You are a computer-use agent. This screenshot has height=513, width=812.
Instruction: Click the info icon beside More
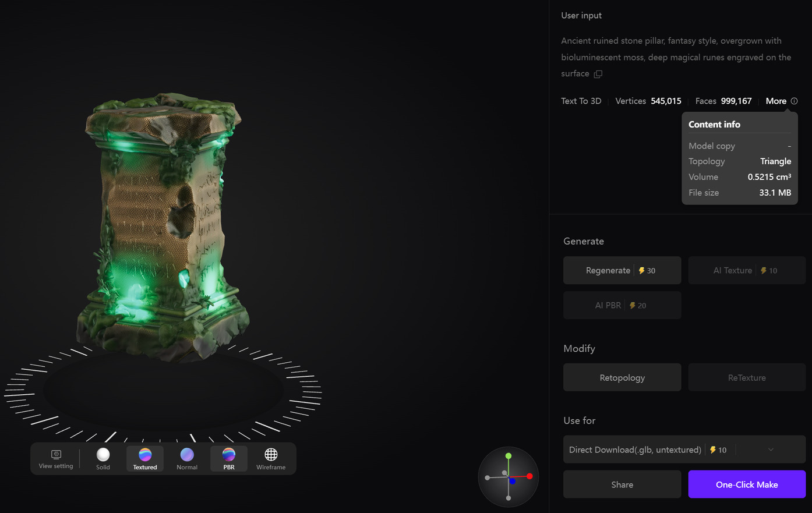point(795,101)
